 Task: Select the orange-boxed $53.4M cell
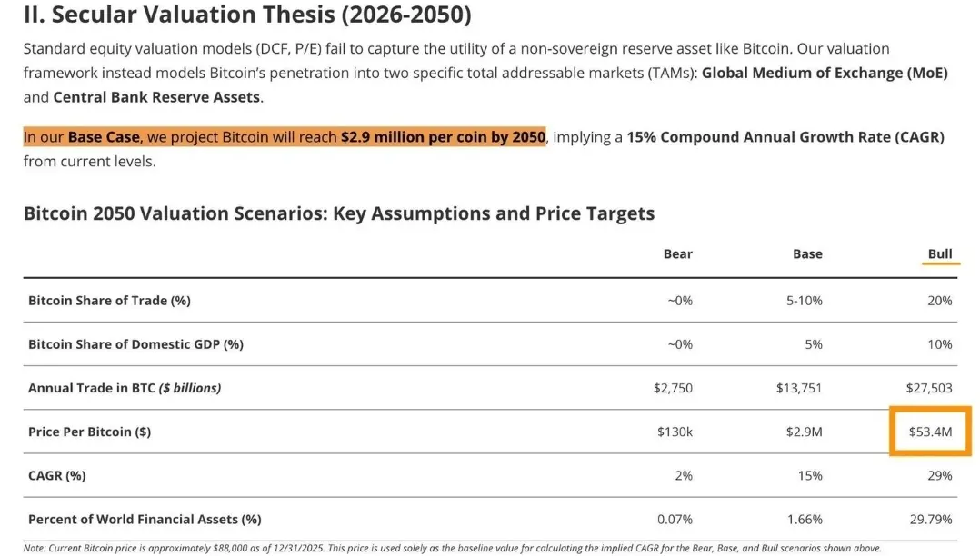[930, 432]
